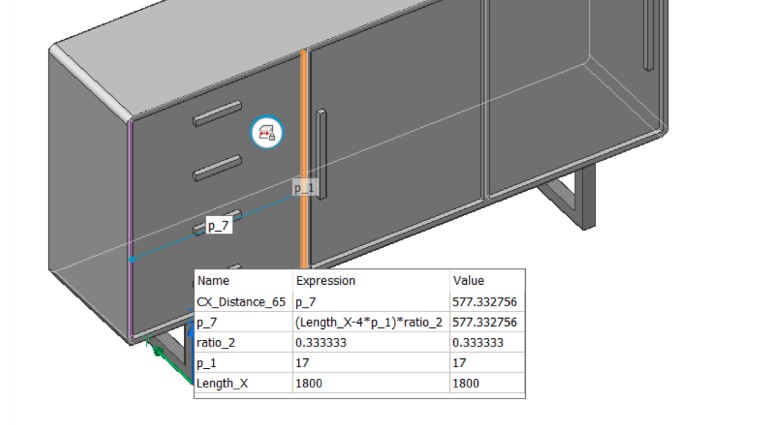Select the p_1 name cell in table
This screenshot has height=425, width=768.
(x=243, y=363)
